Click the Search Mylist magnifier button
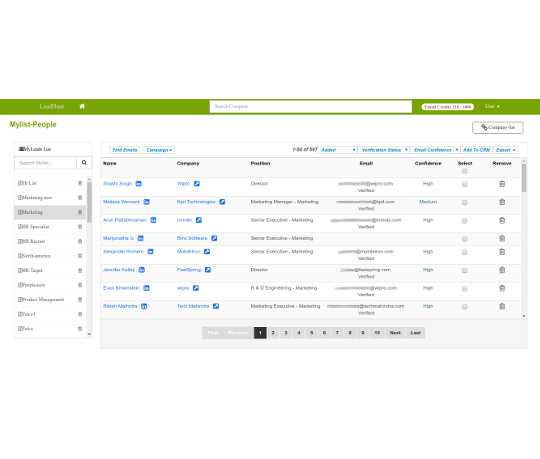 pyautogui.click(x=84, y=163)
